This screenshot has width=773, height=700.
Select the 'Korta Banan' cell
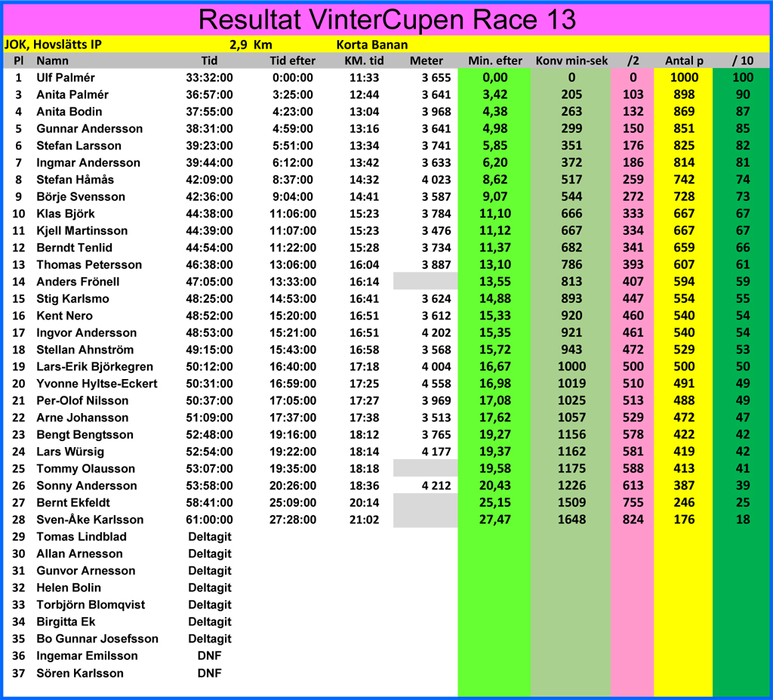pos(371,45)
